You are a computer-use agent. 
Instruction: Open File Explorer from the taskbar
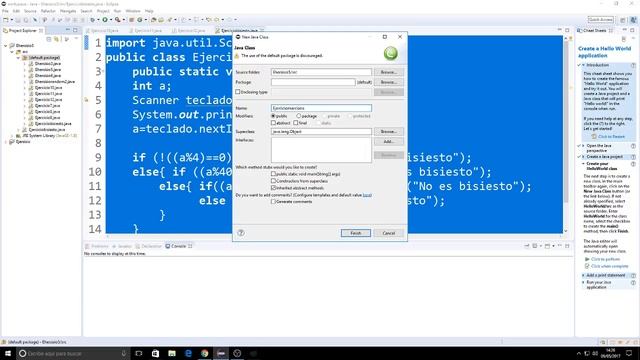pyautogui.click(x=172, y=353)
